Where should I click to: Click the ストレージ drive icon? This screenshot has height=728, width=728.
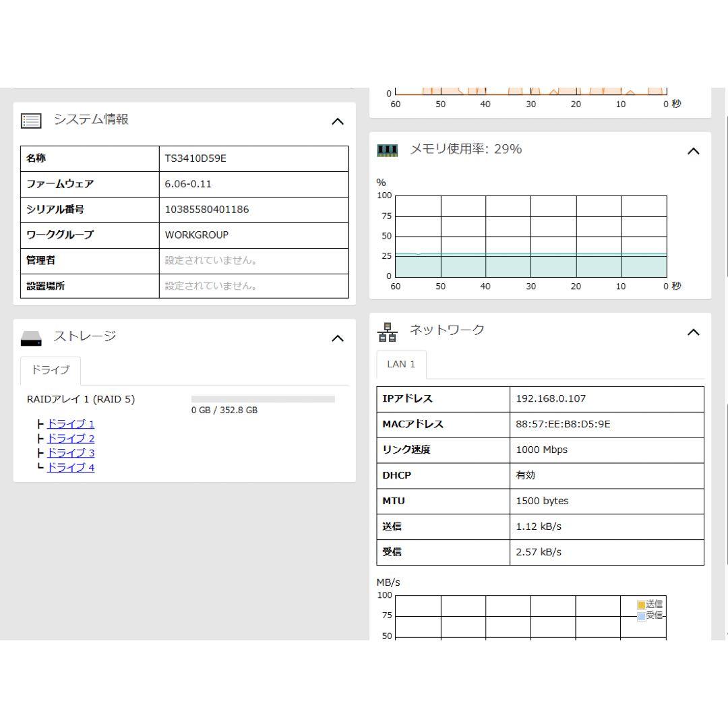[30, 337]
